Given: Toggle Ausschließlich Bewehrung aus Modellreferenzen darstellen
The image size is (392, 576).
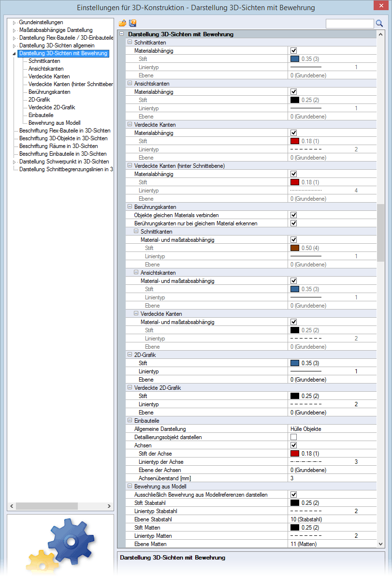Looking at the screenshot, I should coord(293,495).
